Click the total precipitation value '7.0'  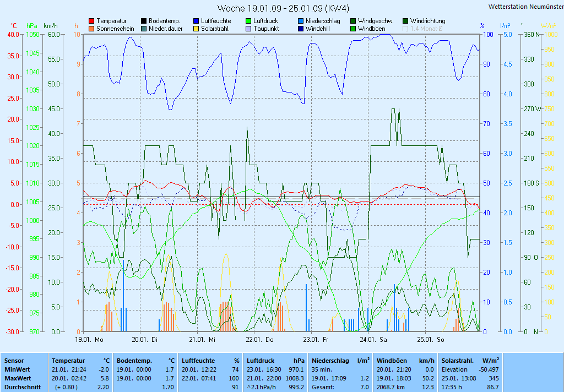click(365, 388)
